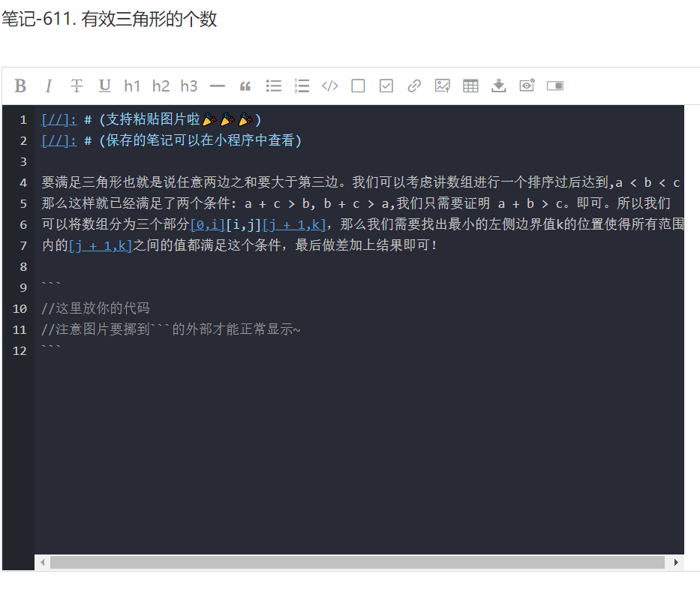Apply italic formatting

click(x=48, y=86)
